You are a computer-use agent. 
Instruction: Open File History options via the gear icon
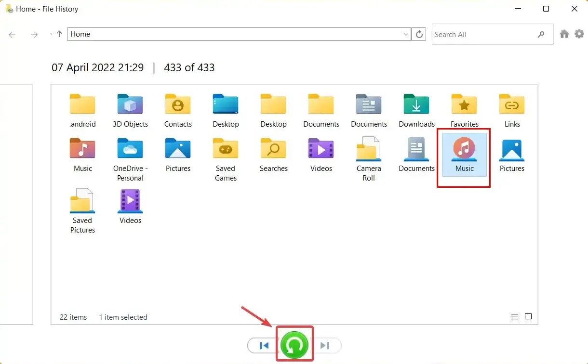tap(579, 34)
